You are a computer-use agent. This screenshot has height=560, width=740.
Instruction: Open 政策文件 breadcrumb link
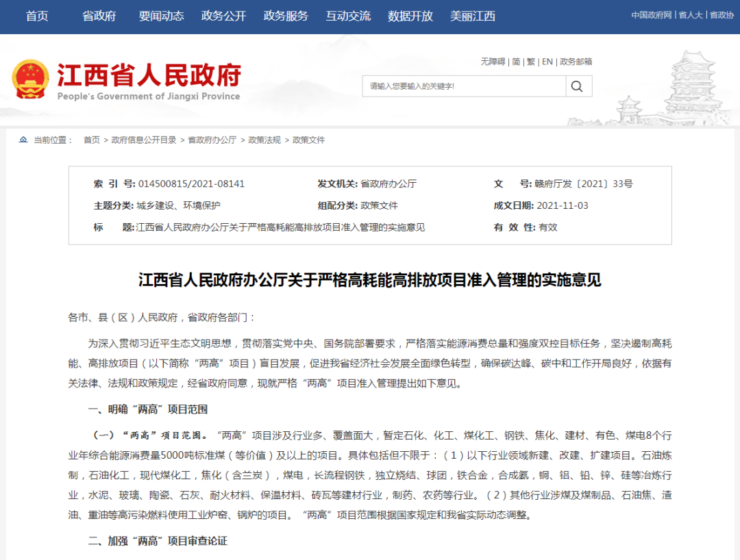(308, 140)
